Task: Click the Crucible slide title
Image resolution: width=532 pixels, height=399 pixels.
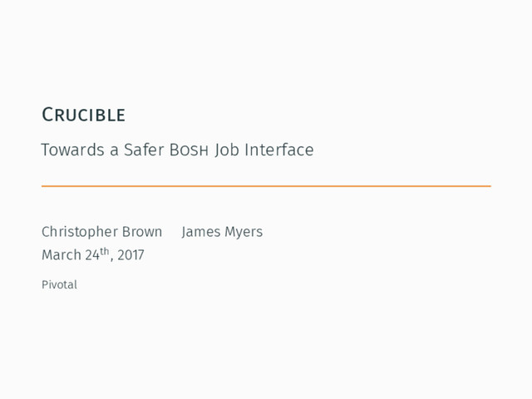Action: coord(83,114)
